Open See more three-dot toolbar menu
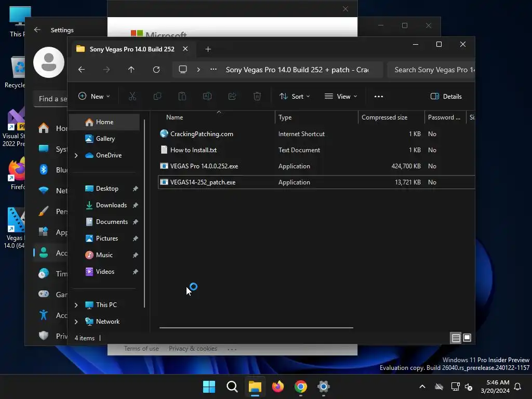Image resolution: width=532 pixels, height=399 pixels. [x=379, y=96]
